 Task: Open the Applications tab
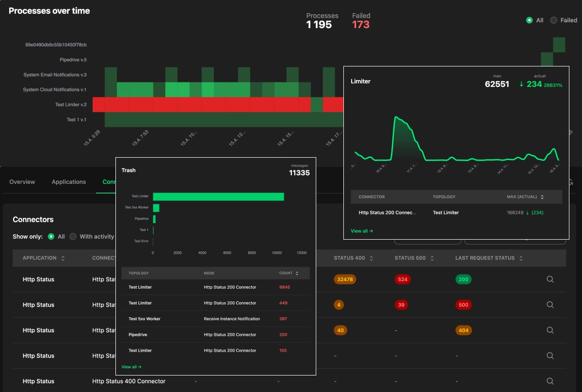click(x=69, y=182)
